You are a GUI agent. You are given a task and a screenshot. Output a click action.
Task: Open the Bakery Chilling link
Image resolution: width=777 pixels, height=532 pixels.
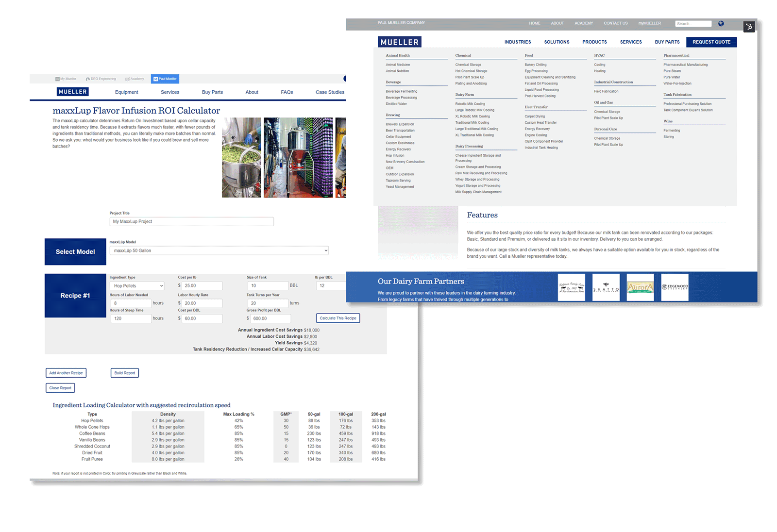pos(536,65)
